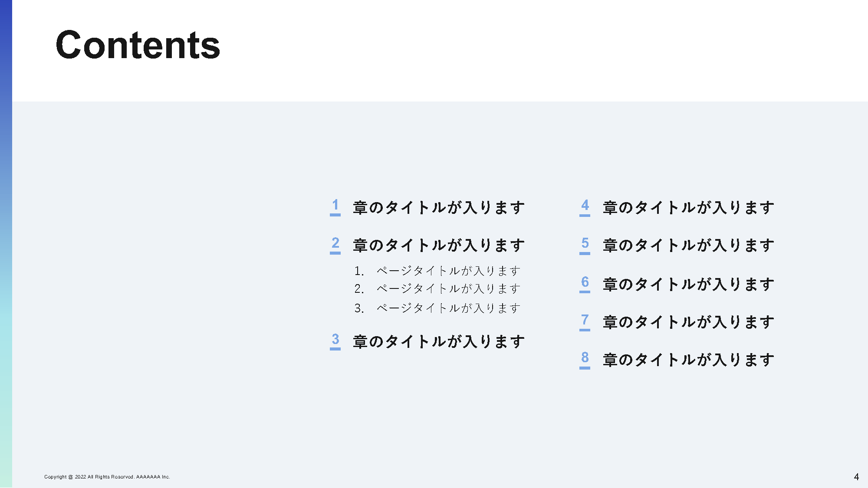Click the chapter title text beside number 8
The image size is (868, 488).
(x=688, y=360)
